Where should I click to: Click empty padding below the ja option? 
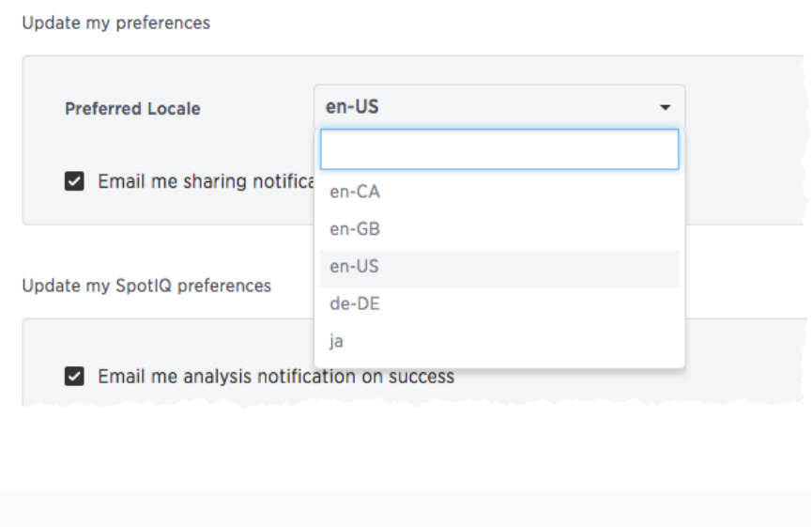pyautogui.click(x=499, y=364)
